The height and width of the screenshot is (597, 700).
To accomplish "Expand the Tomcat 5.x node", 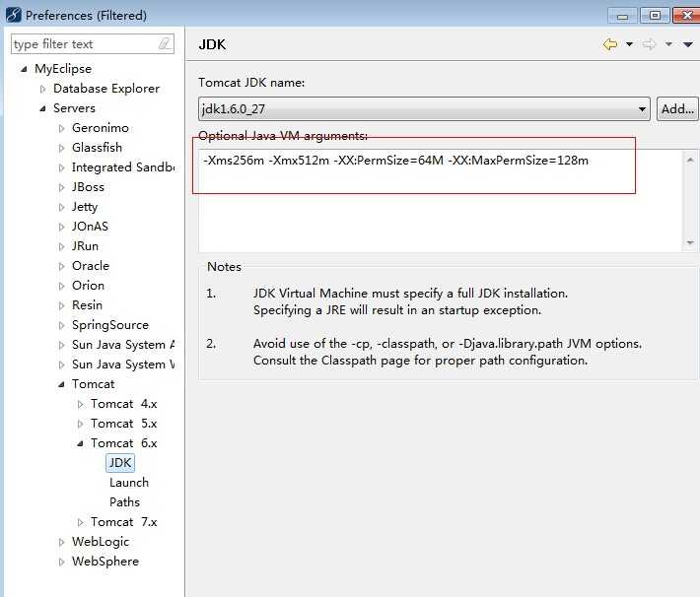I will [81, 424].
